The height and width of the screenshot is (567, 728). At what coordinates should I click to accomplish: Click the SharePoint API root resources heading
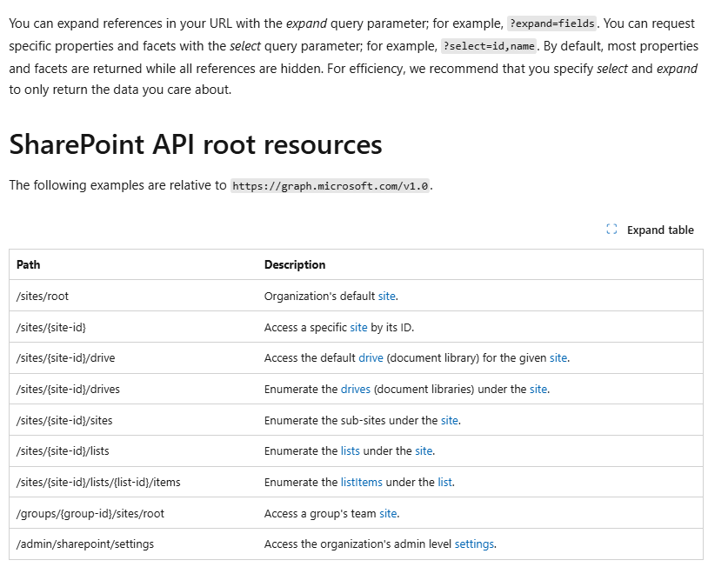tap(196, 144)
